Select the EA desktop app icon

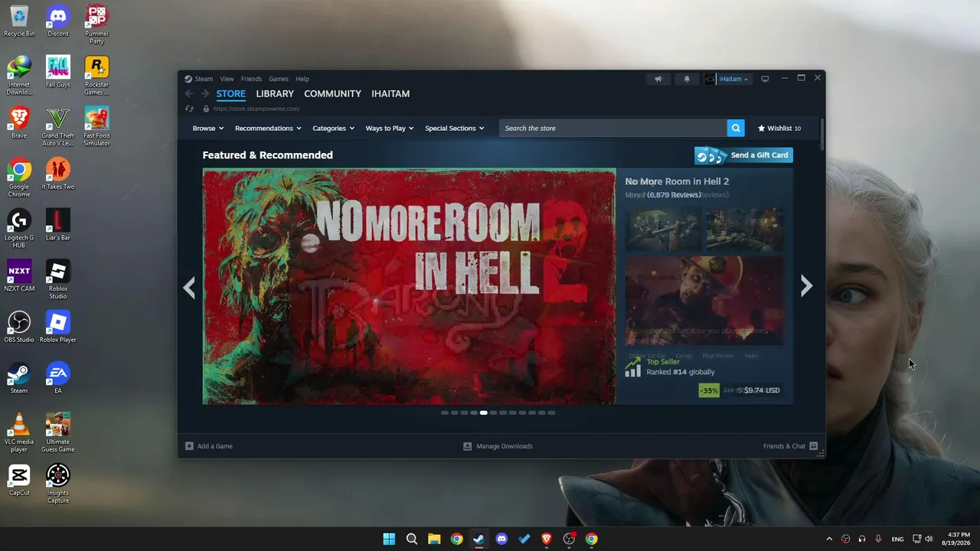[x=58, y=378]
